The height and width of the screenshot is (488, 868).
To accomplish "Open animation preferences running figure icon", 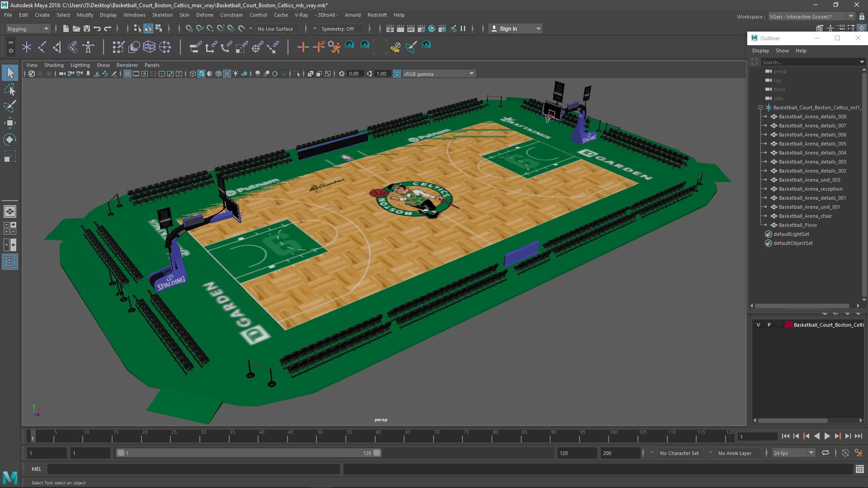I will (859, 453).
